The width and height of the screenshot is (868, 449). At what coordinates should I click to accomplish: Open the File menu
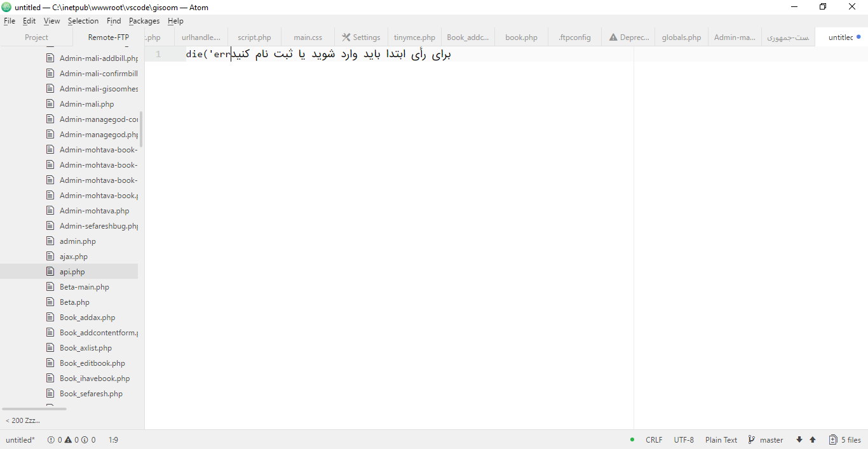(x=10, y=21)
